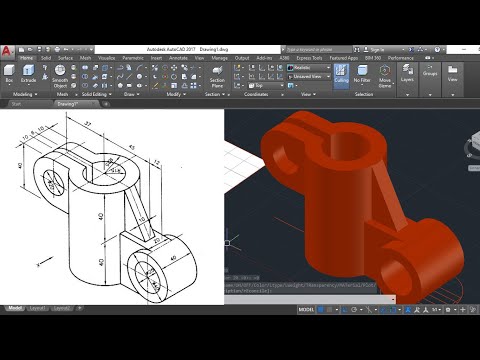The width and height of the screenshot is (480, 360).
Task: Switch to the Layout1 tab
Action: click(x=37, y=308)
